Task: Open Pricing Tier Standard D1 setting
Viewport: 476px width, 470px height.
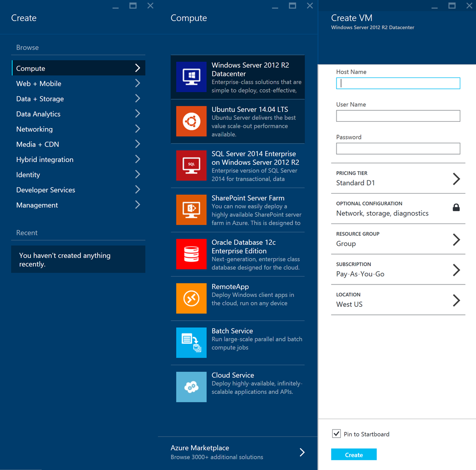Action: [x=398, y=178]
